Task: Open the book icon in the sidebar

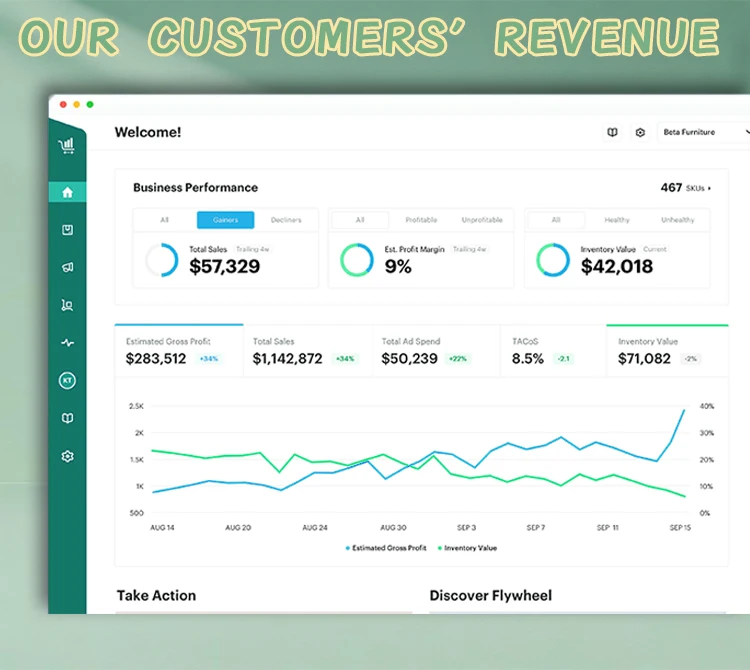Action: (67, 418)
